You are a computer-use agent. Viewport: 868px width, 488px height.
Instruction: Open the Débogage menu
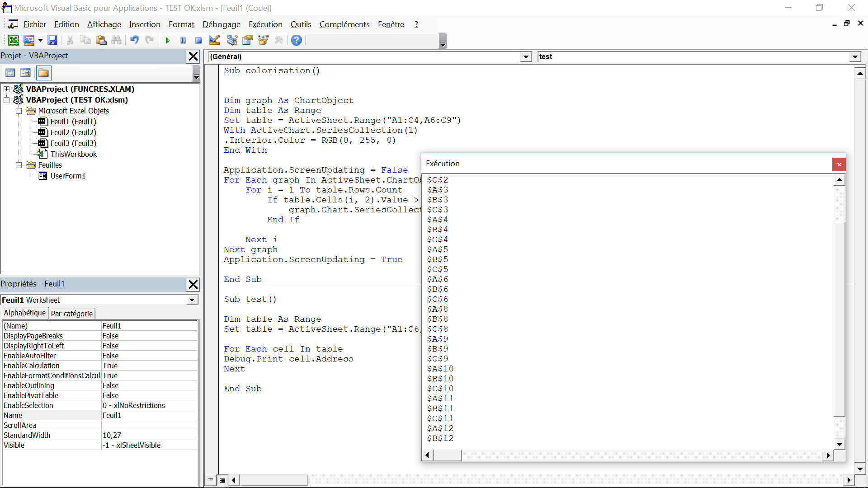(x=221, y=24)
